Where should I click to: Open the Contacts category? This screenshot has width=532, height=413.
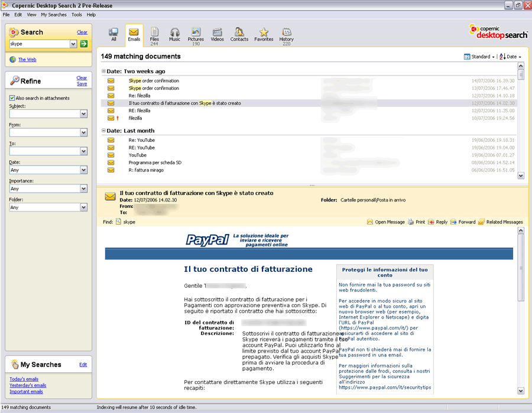(x=239, y=35)
